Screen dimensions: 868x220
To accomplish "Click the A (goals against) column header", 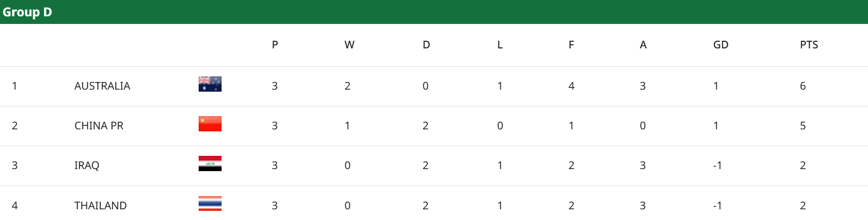I will 643,45.
